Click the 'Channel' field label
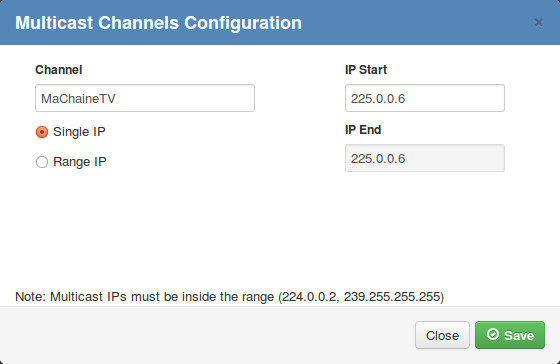Image resolution: width=560 pixels, height=364 pixels. [x=59, y=70]
